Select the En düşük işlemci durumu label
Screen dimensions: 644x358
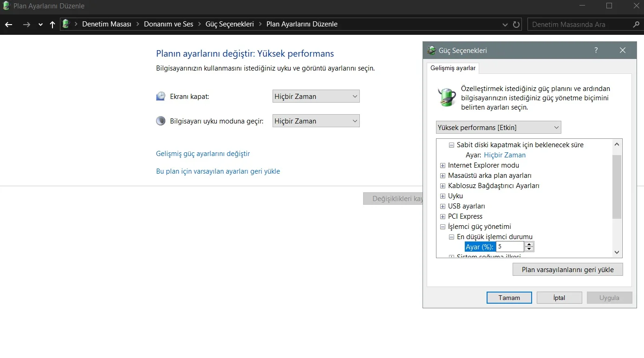pos(494,237)
